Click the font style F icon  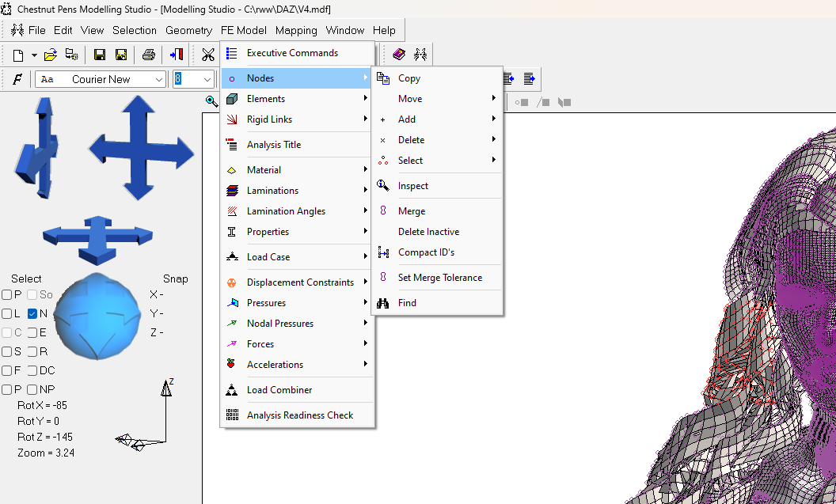click(x=17, y=79)
